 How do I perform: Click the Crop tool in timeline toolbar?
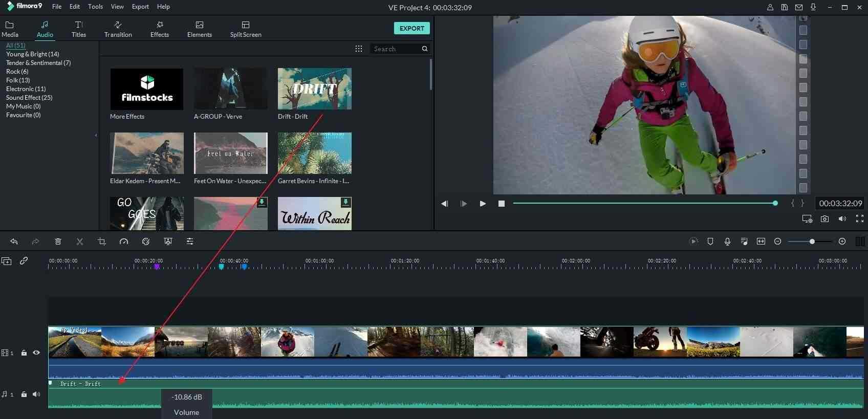tap(102, 241)
